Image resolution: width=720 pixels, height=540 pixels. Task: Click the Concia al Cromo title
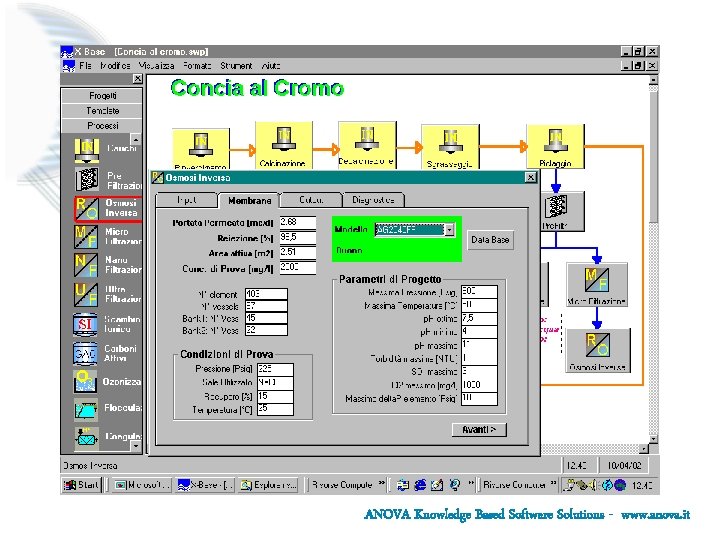pyautogui.click(x=257, y=88)
